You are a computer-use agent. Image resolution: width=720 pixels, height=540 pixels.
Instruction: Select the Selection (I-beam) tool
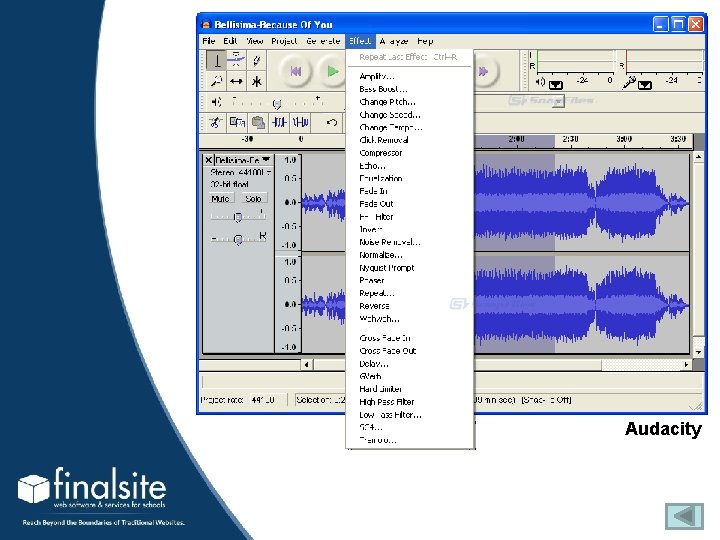pos(216,60)
